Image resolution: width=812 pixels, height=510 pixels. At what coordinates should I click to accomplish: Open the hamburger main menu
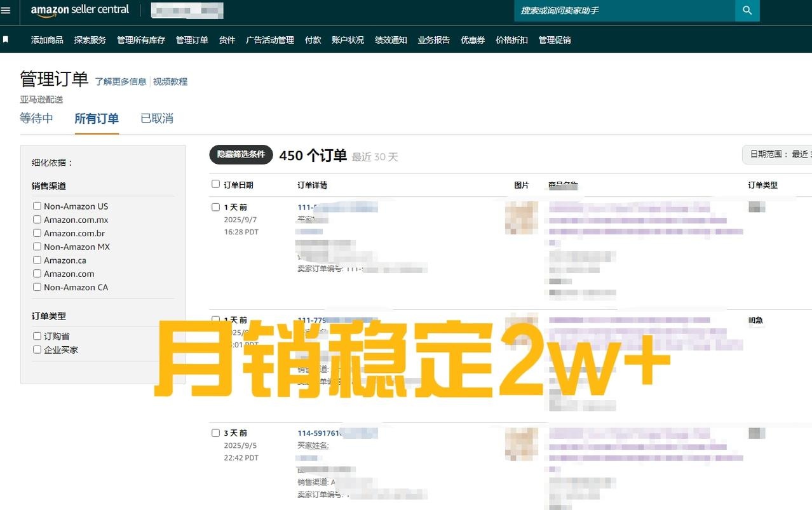[6, 10]
